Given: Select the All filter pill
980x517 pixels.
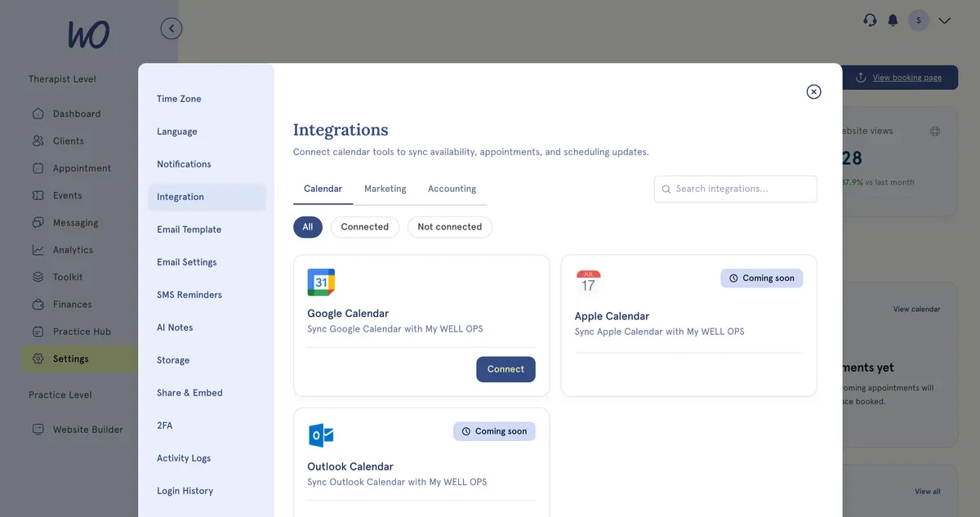Looking at the screenshot, I should coord(308,227).
